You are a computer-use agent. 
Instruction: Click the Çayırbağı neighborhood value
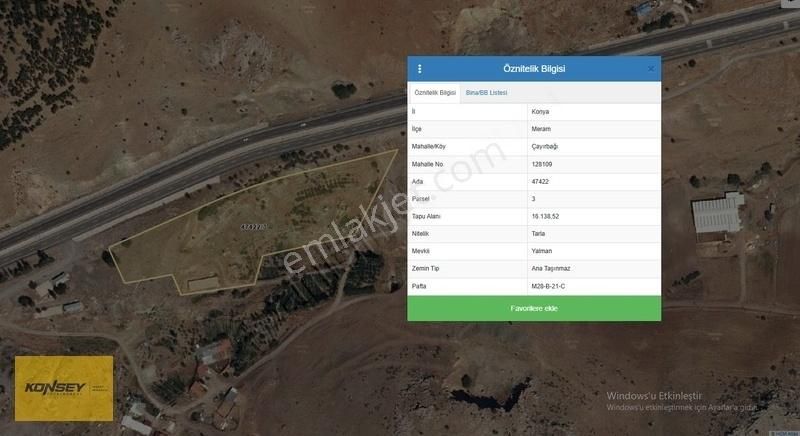tap(544, 146)
